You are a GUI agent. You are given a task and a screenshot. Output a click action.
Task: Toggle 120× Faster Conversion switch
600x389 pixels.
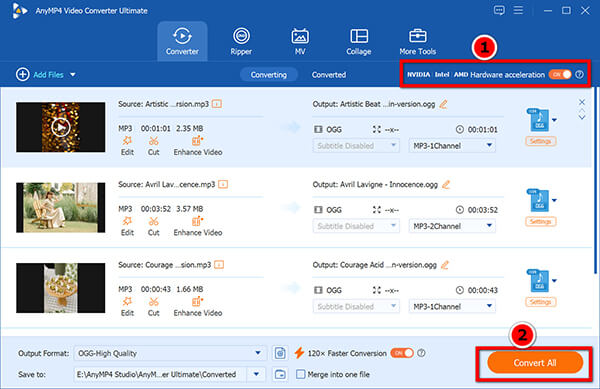(402, 353)
